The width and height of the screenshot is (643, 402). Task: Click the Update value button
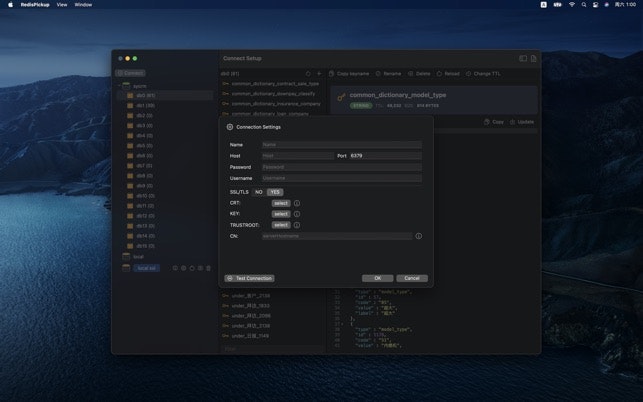[522, 122]
